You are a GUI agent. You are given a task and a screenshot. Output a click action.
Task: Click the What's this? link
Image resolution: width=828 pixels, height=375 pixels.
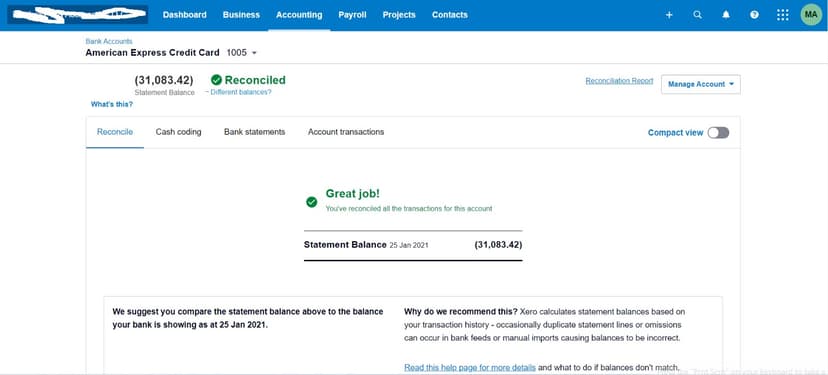point(112,105)
